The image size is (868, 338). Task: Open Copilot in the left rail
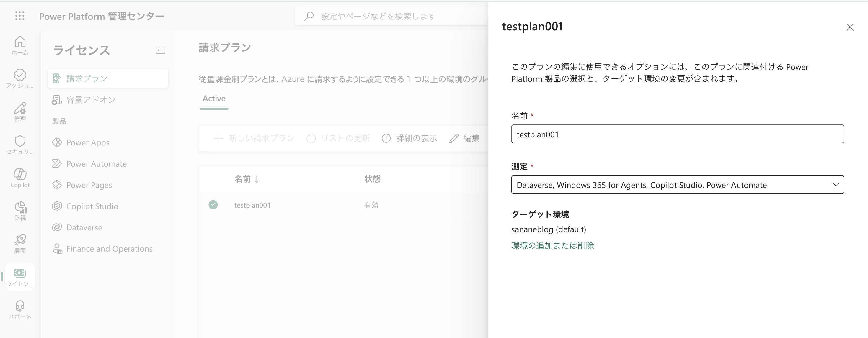(20, 178)
